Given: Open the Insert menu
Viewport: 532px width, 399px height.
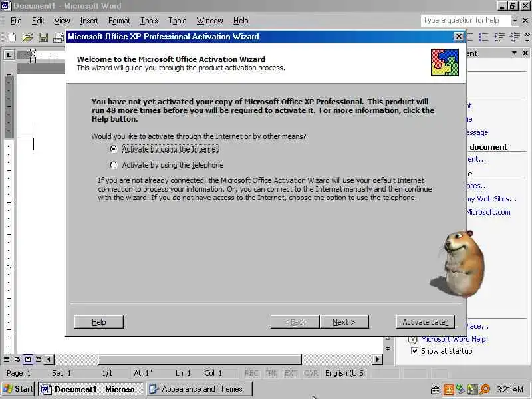Looking at the screenshot, I should click(89, 21).
